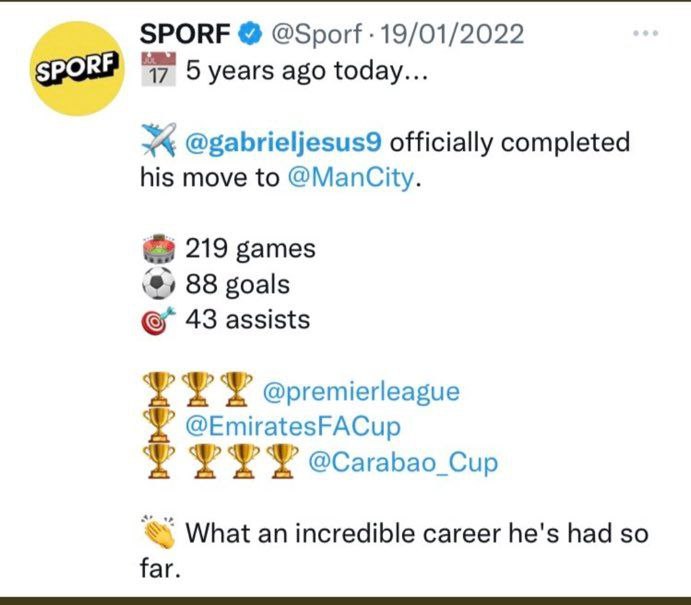Screen dimensions: 691x605
Task: Visit the @EmiratesFACup mention
Action: 293,427
